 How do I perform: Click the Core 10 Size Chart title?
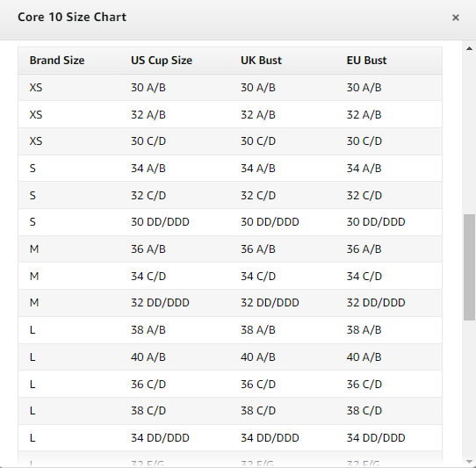click(72, 17)
